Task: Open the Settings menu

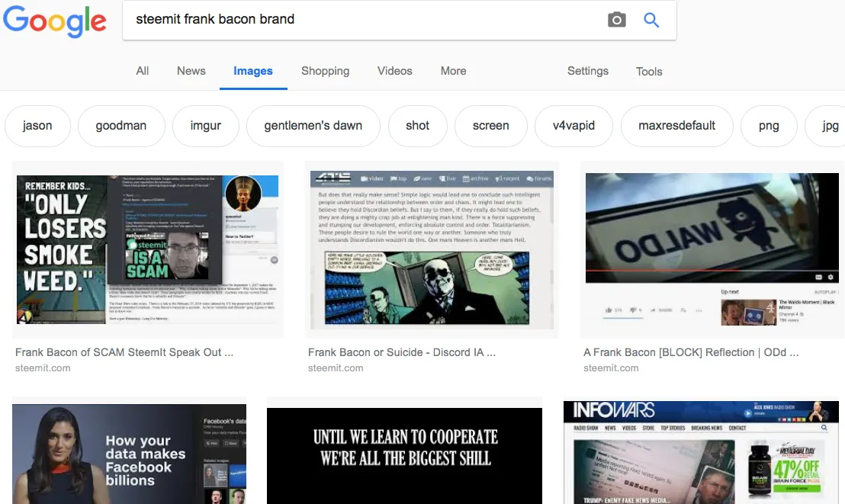Action: (587, 71)
